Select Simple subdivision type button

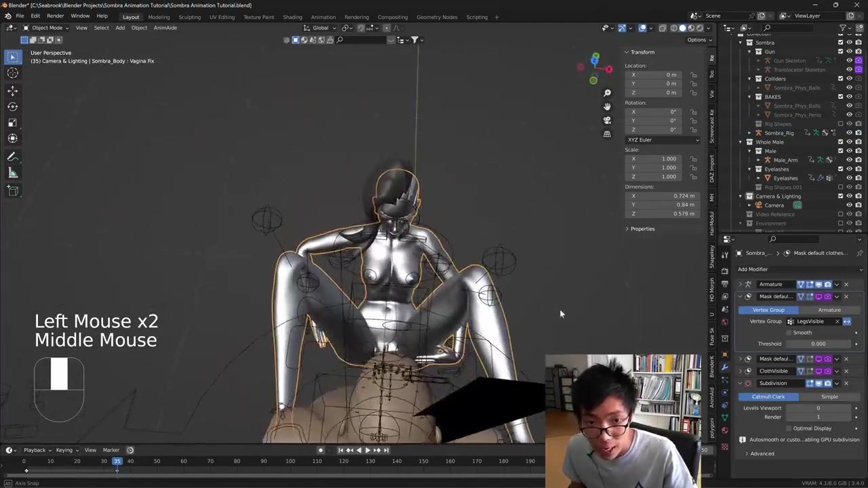click(829, 396)
